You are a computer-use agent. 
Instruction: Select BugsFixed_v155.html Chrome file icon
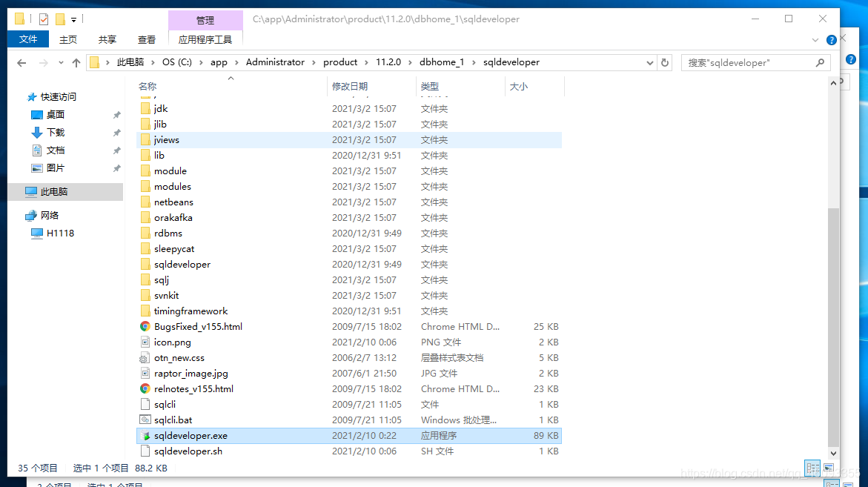pyautogui.click(x=145, y=326)
